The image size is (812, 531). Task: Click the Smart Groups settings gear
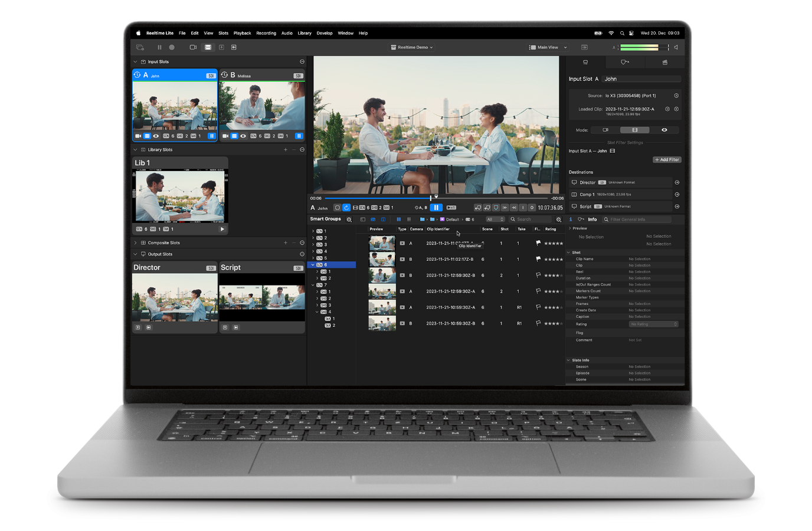[349, 219]
